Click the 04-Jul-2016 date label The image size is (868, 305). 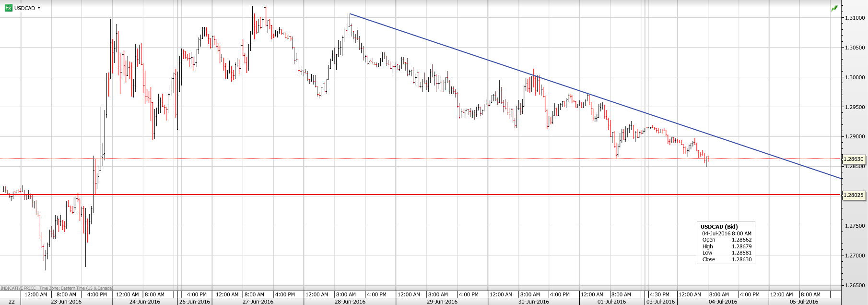click(x=723, y=302)
